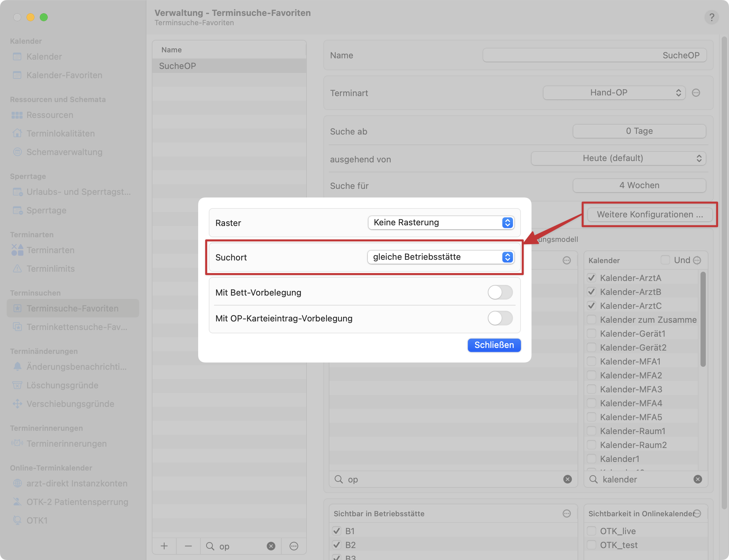729x560 pixels.
Task: Click the arzt-direkt Instanzkonten globe icon
Action: (17, 483)
